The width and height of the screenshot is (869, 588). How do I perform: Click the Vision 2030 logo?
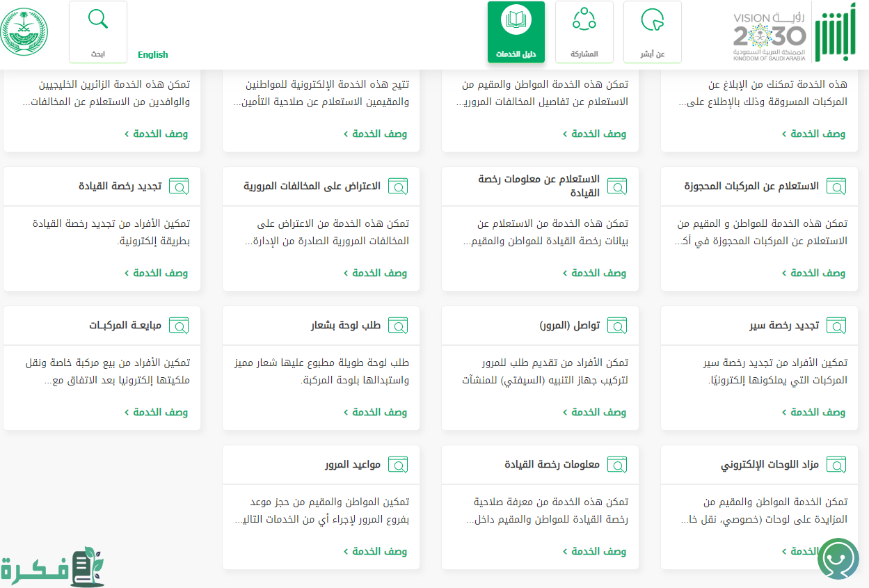coord(770,33)
